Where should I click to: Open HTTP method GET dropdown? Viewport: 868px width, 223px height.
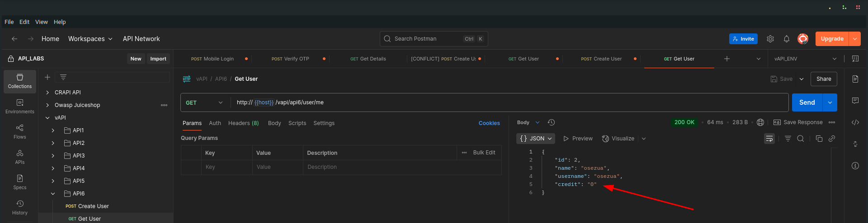205,102
